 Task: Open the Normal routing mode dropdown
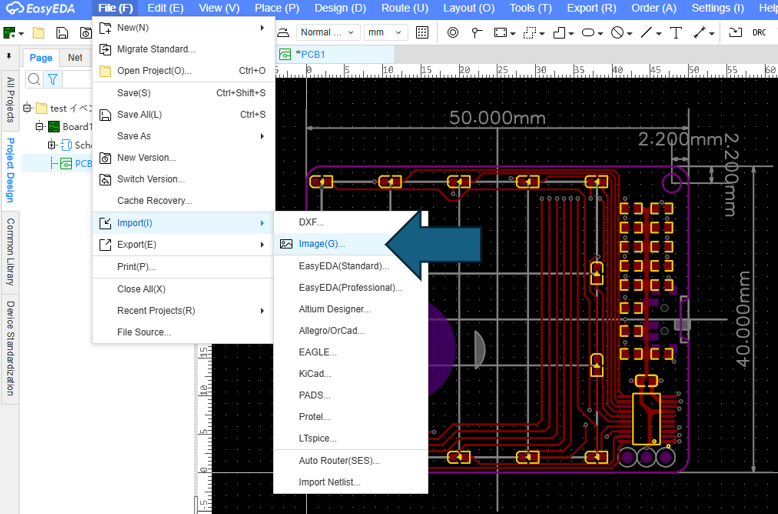(x=327, y=33)
